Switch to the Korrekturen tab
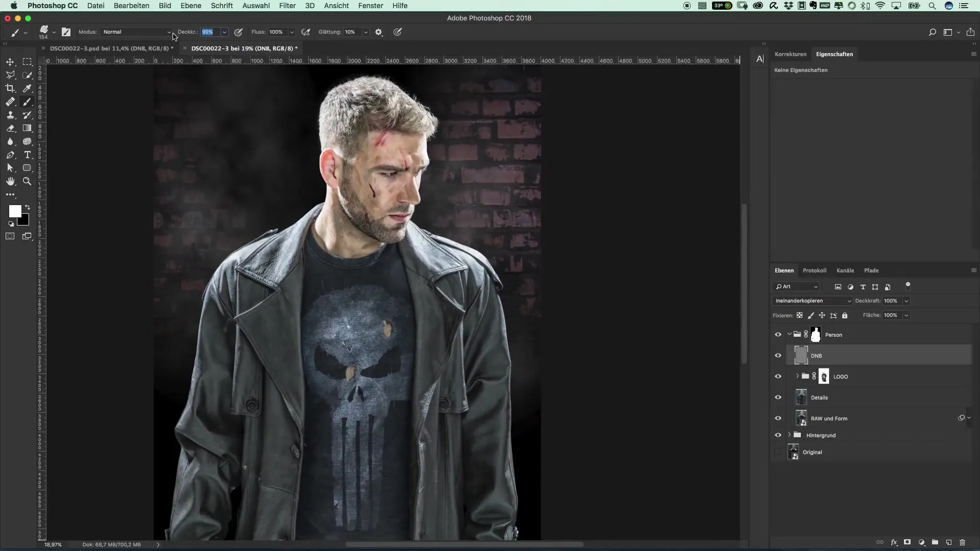980x551 pixels. [x=791, y=54]
